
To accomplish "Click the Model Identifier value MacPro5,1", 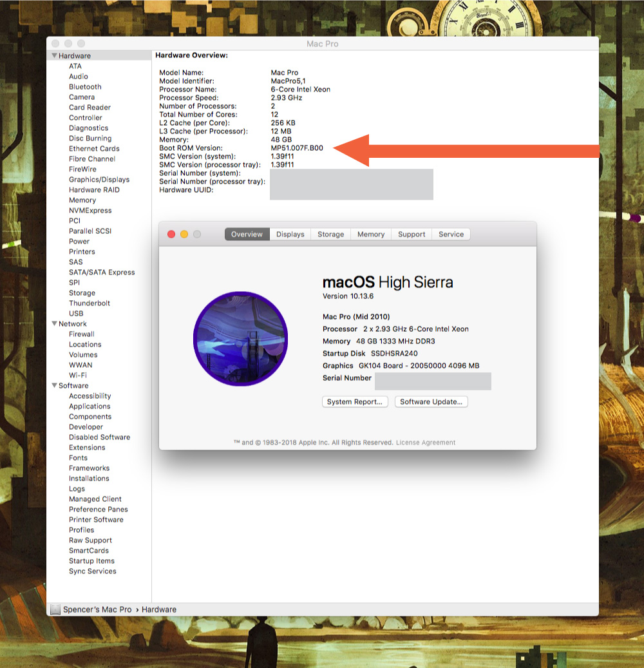I will pyautogui.click(x=288, y=81).
